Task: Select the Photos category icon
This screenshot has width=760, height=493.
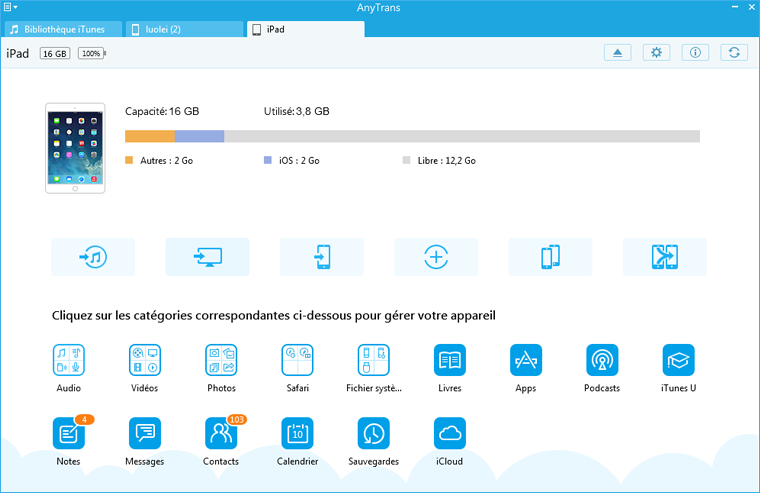Action: (221, 360)
